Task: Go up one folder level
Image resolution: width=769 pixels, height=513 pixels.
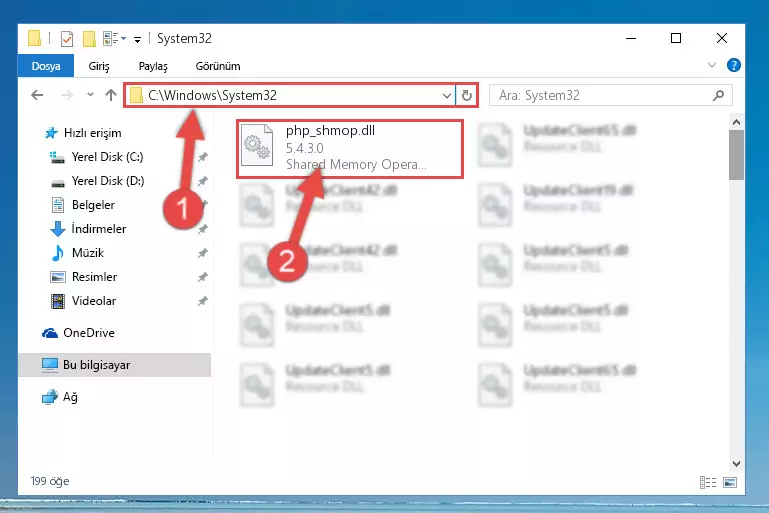Action: 111,95
